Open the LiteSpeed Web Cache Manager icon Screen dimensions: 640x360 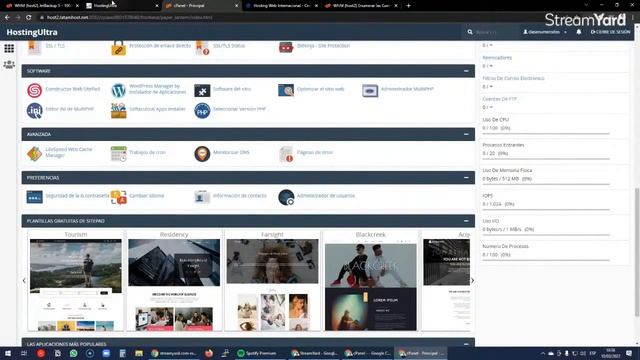pyautogui.click(x=35, y=154)
